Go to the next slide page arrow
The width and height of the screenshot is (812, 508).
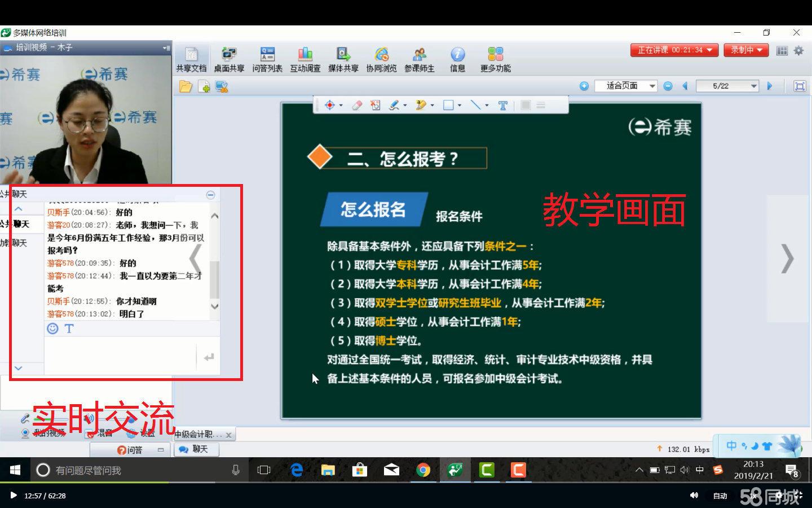770,86
